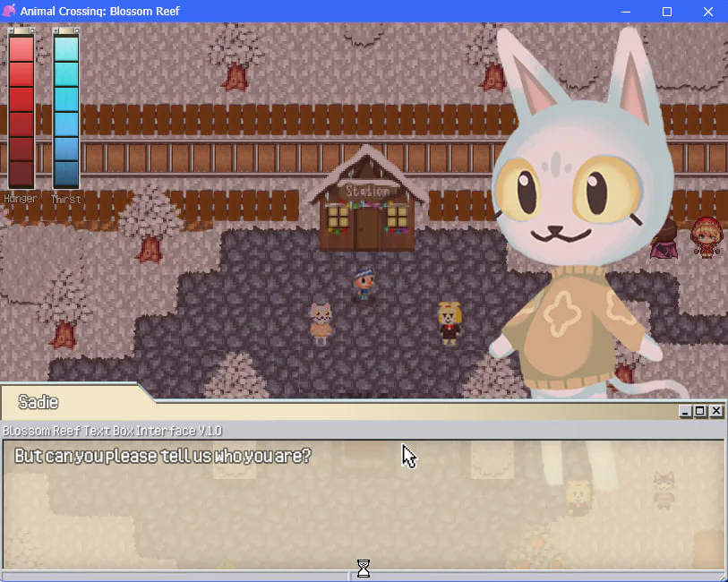Click the small cat Sadie sprite on path
This screenshot has height=582, width=728.
click(321, 323)
